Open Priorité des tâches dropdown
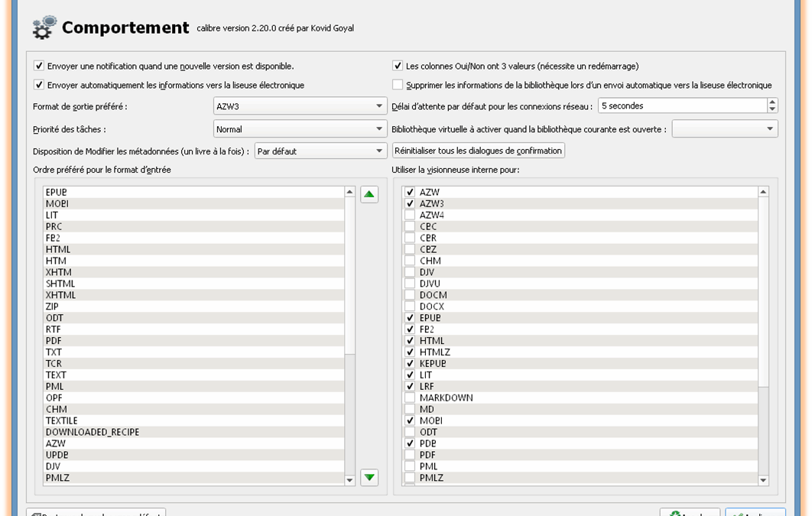 (x=300, y=129)
